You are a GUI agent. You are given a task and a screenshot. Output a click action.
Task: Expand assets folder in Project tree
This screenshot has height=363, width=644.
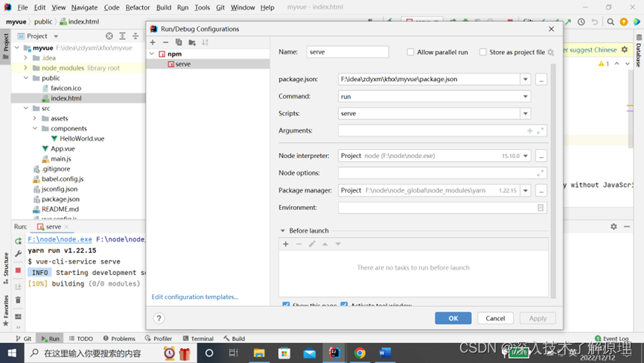pos(35,119)
